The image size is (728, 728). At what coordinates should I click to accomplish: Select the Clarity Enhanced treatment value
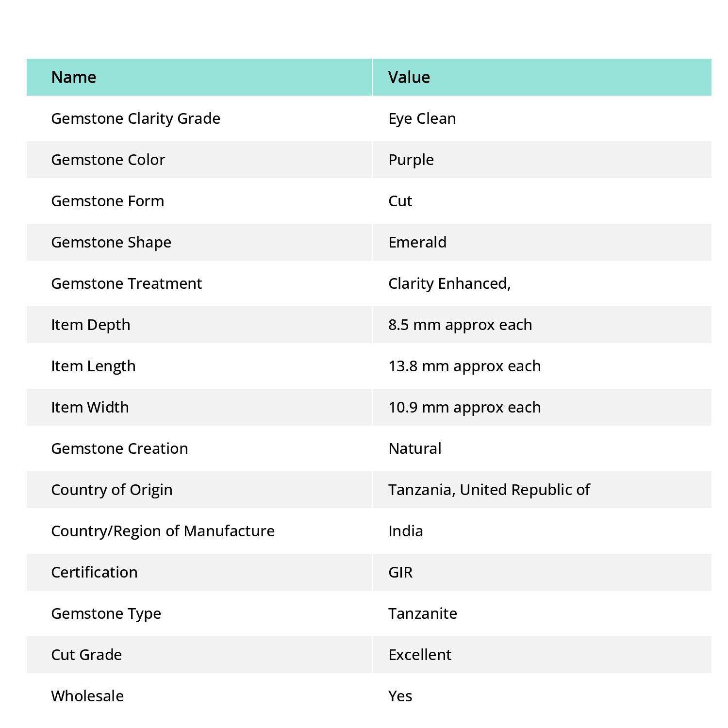pyautogui.click(x=449, y=284)
